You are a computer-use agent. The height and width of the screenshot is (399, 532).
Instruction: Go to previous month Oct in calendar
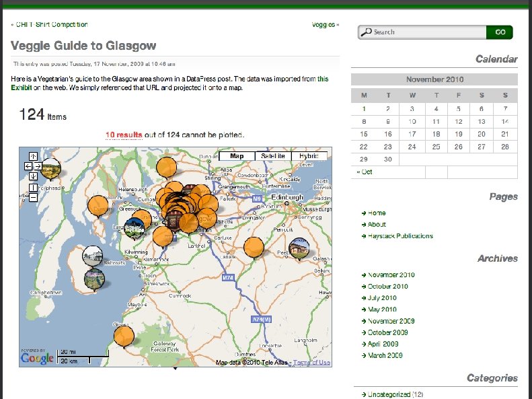click(365, 172)
